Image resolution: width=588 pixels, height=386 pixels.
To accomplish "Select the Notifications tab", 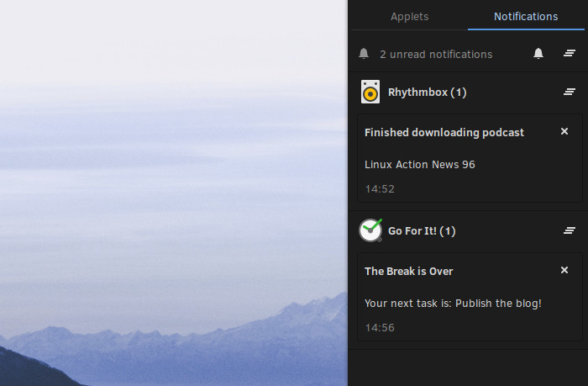I will click(x=526, y=17).
